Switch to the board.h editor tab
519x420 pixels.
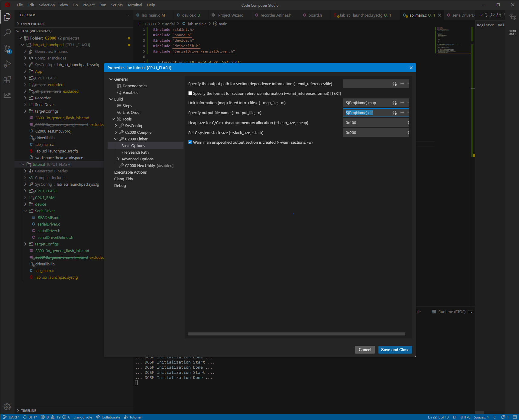coord(315,15)
